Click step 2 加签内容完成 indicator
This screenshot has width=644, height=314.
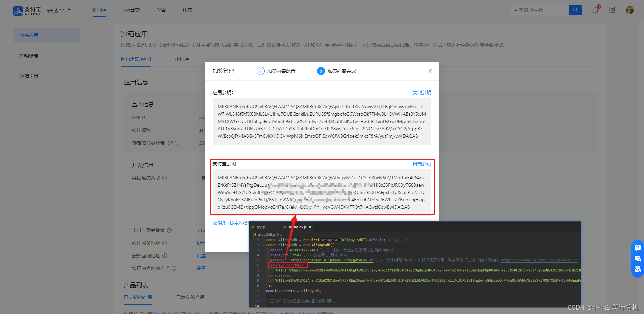click(x=321, y=71)
